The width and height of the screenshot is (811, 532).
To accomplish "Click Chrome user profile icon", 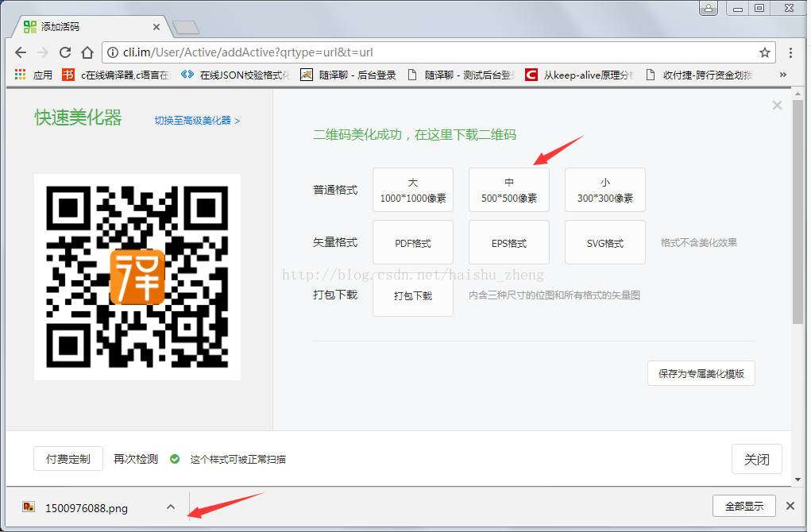I will (708, 8).
